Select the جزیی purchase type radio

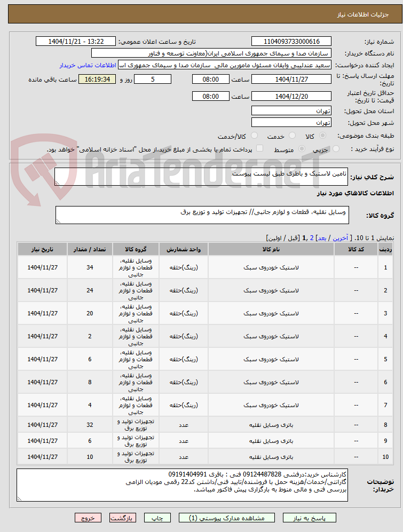pyautogui.click(x=336, y=148)
